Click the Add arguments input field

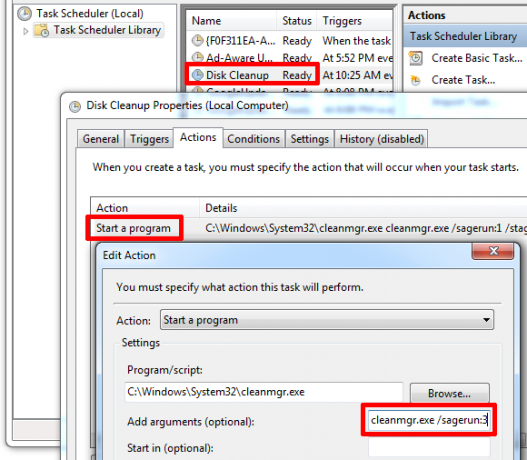429,420
